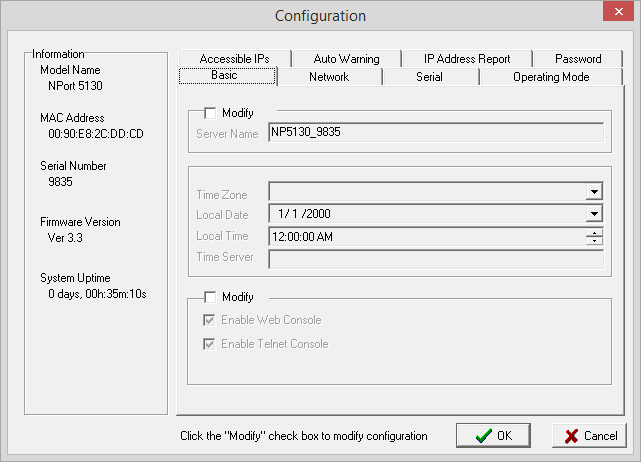Click the uptime value 0 days, 00h:35m:10s
The width and height of the screenshot is (641, 462).
click(97, 294)
